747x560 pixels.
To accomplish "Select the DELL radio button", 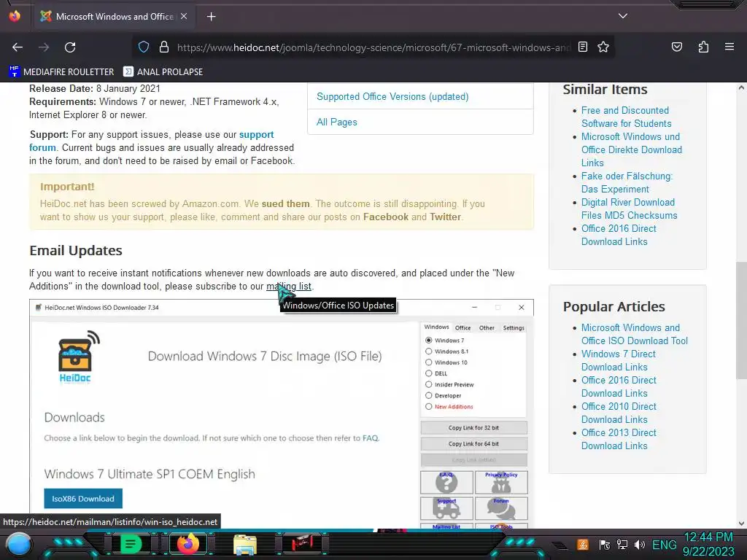I will pyautogui.click(x=428, y=373).
